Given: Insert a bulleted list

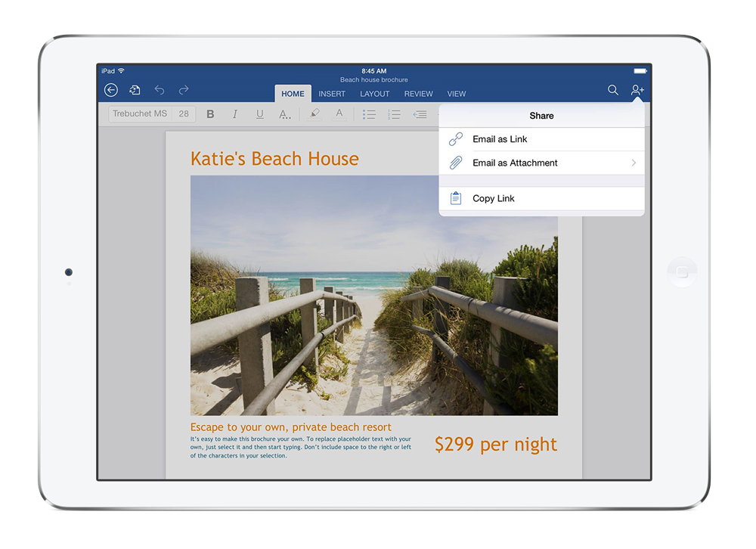Looking at the screenshot, I should (x=369, y=114).
